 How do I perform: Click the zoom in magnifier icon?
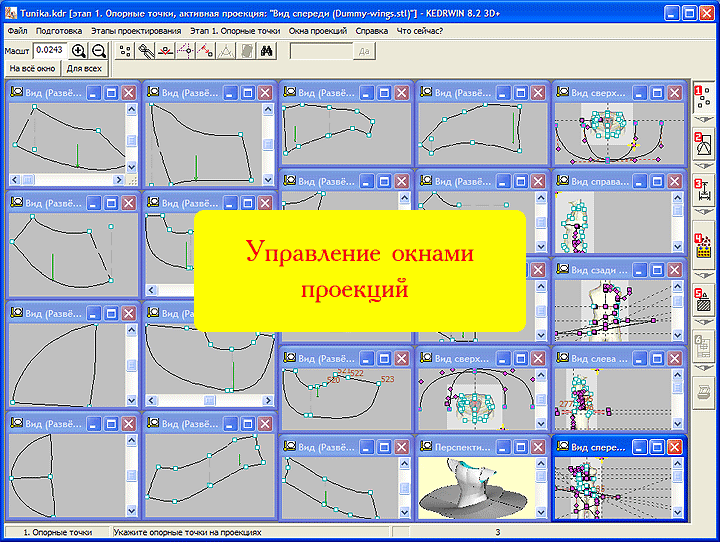[x=79, y=50]
